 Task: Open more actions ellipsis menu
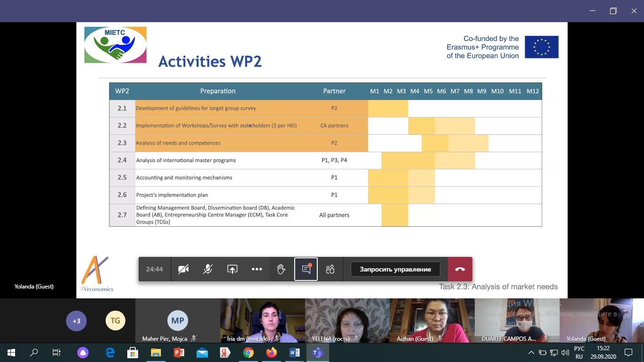coord(257,269)
